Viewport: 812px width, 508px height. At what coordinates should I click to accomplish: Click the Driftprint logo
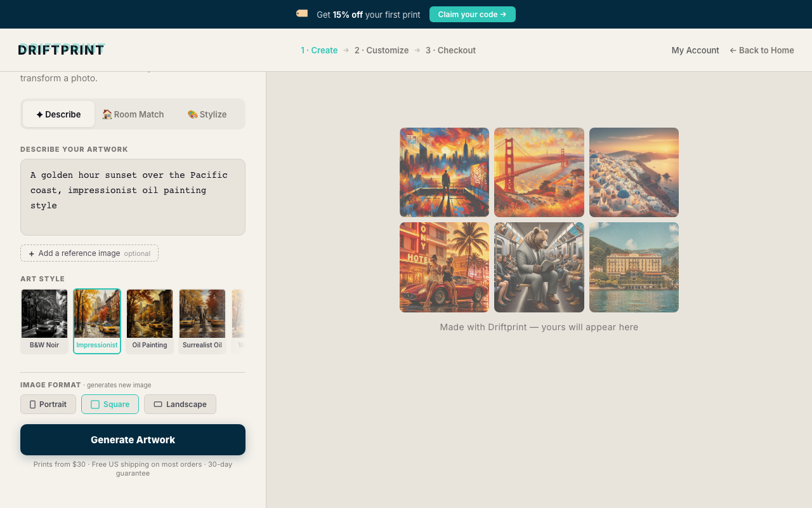tap(62, 50)
